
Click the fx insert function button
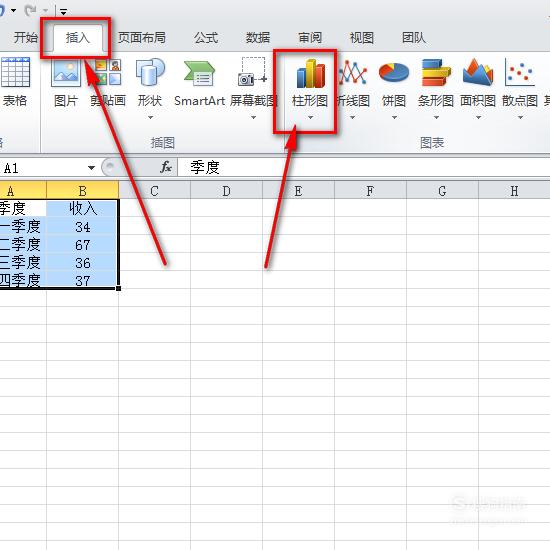coord(166,167)
